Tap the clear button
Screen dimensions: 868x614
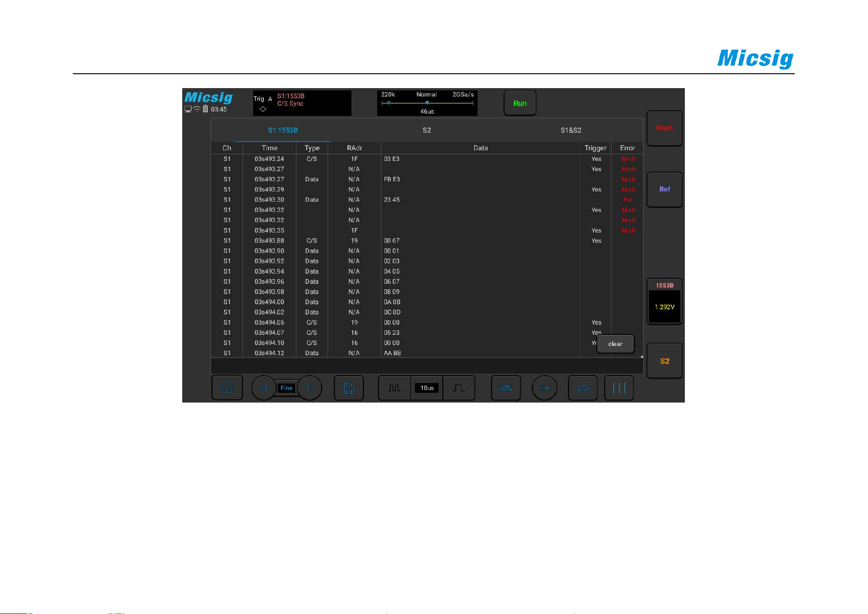coord(615,344)
